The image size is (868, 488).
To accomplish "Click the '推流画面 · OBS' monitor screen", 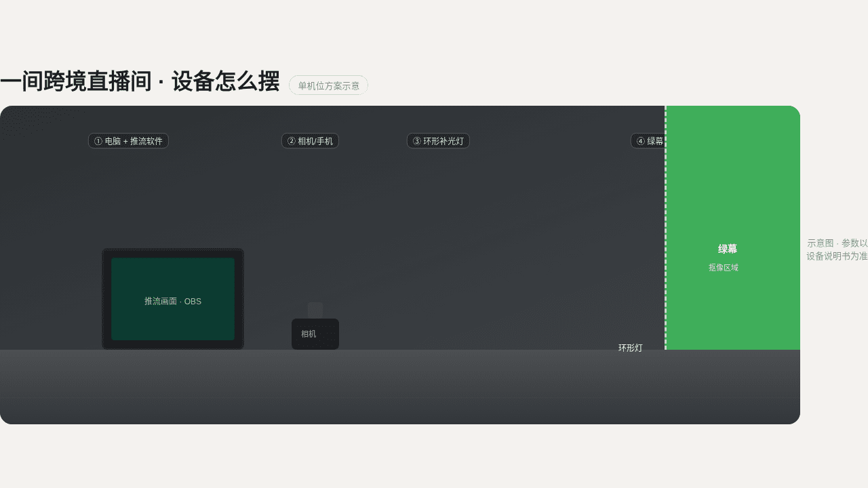I will click(173, 299).
